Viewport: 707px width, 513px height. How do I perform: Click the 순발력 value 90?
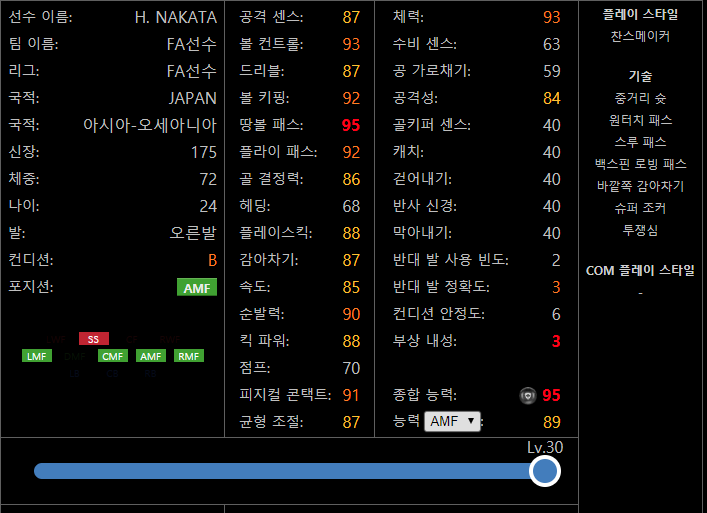(351, 314)
